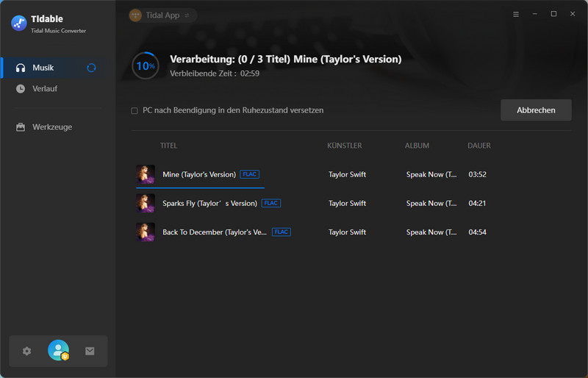The image size is (588, 378).
Task: Select the Mine (Taylor's Version) track title
Action: click(x=199, y=174)
